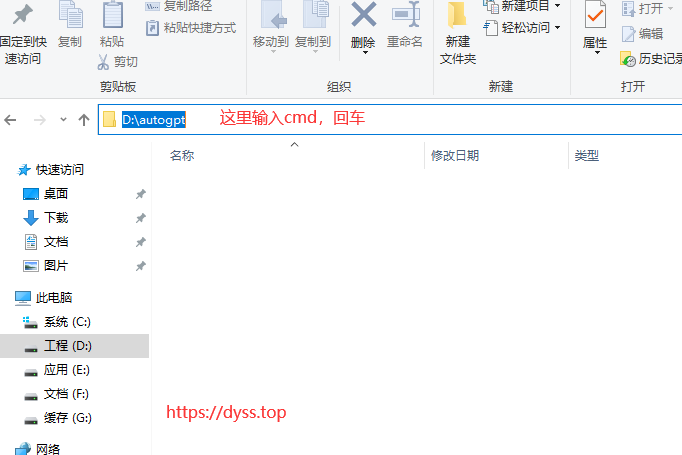Click the navigation Back arrow
Viewport: 682px width, 455px height.
pos(11,120)
